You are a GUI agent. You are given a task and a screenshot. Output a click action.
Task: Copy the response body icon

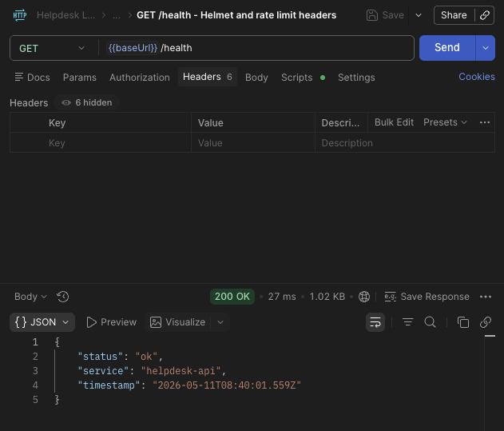coord(462,322)
